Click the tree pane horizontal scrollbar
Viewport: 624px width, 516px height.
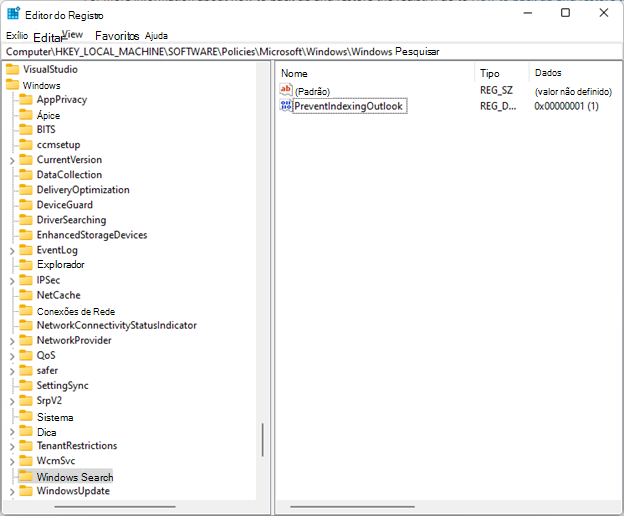[x=115, y=507]
